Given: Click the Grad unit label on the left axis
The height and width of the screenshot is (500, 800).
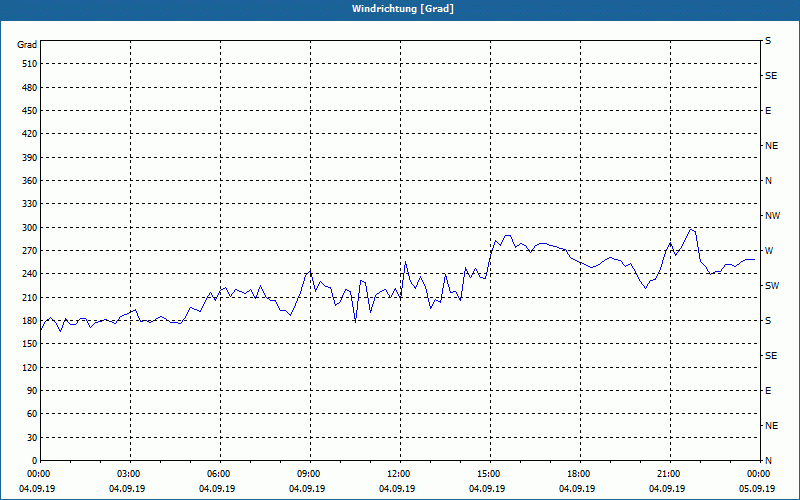Looking at the screenshot, I should [27, 45].
